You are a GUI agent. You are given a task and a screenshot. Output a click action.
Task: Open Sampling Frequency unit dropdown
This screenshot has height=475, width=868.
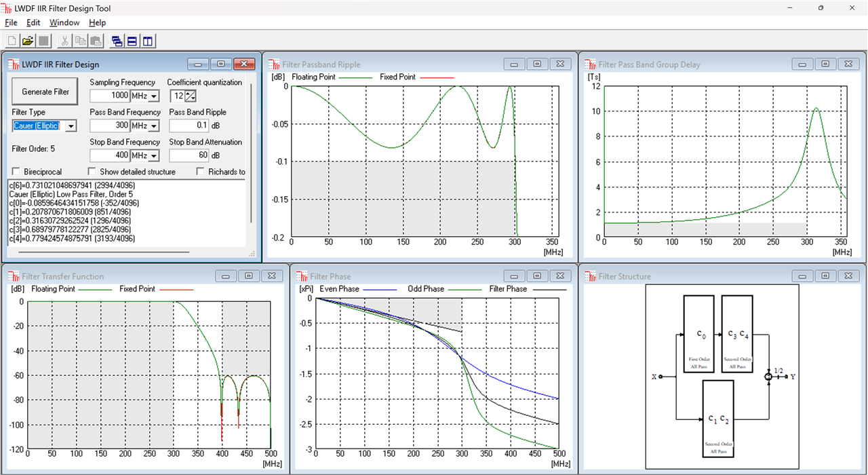154,96
